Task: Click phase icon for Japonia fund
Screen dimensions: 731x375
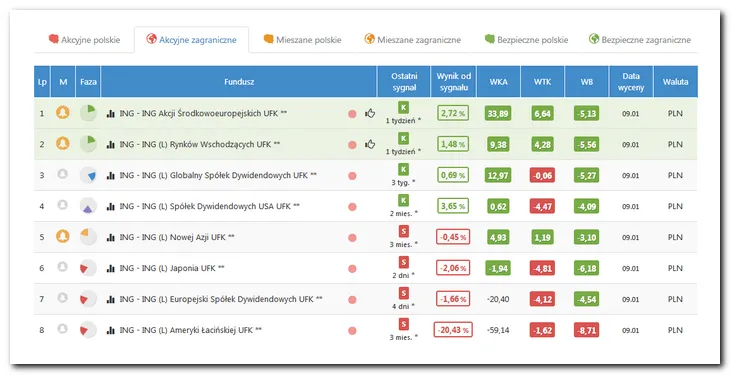Action: click(88, 268)
